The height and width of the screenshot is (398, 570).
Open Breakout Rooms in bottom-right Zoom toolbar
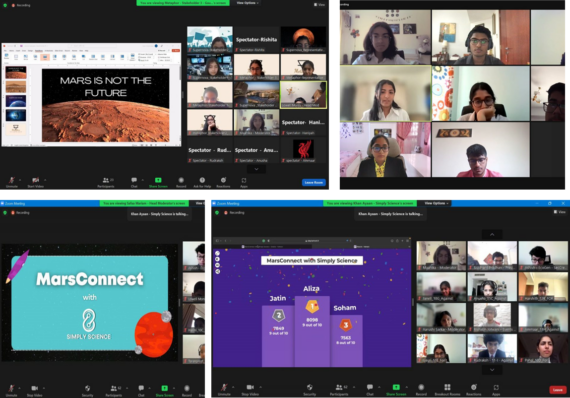pos(447,390)
